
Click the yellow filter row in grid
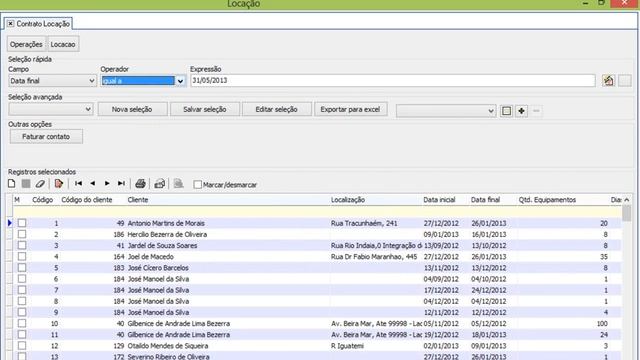pyautogui.click(x=317, y=211)
